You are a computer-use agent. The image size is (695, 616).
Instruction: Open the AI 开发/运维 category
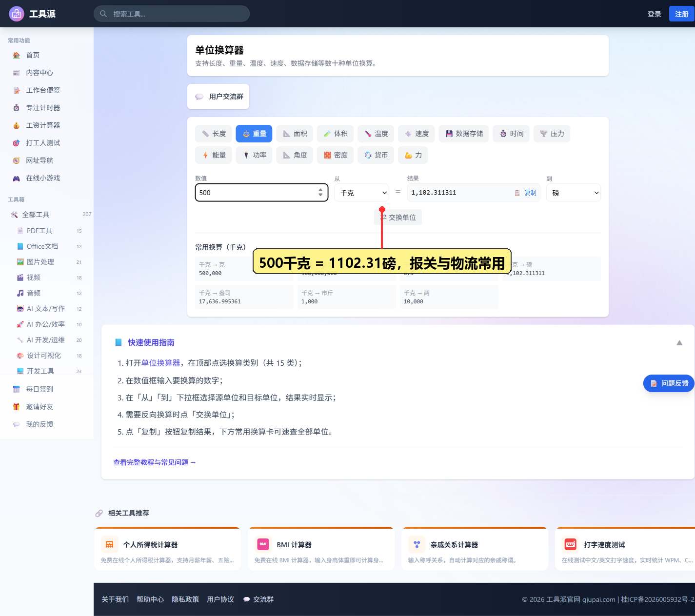pyautogui.click(x=49, y=340)
